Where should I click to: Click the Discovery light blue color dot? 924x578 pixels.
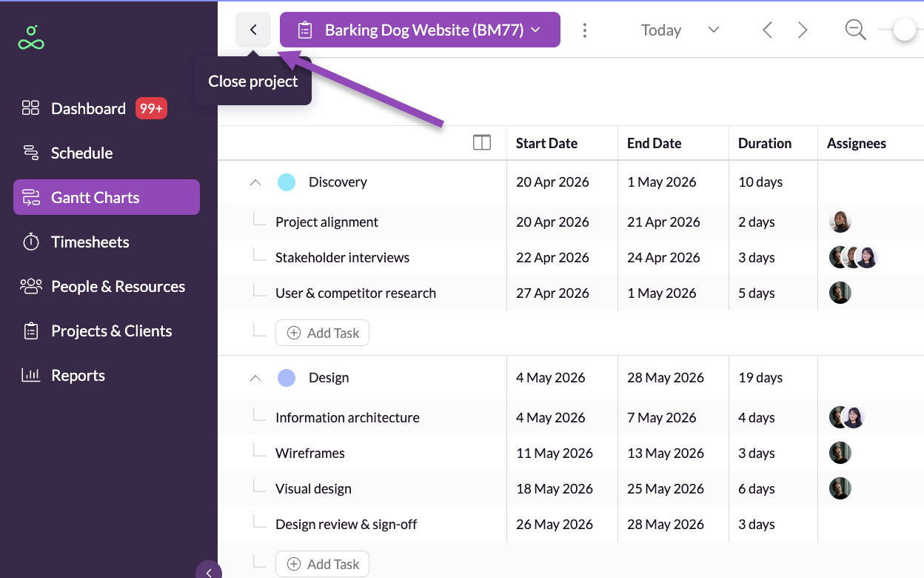pyautogui.click(x=287, y=182)
